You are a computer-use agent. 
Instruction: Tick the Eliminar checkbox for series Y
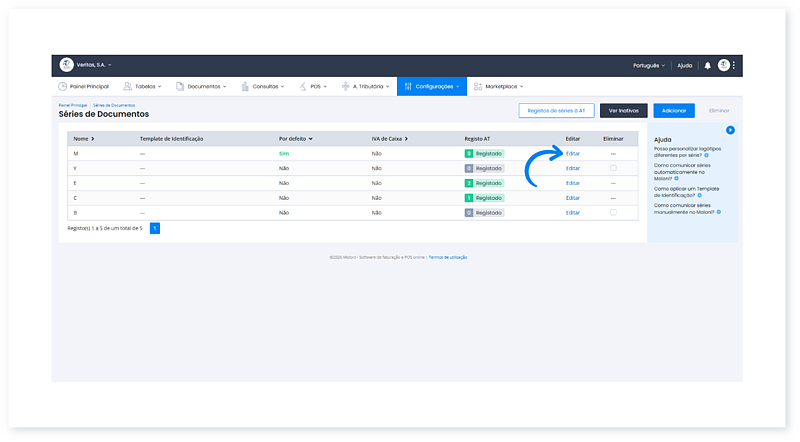click(613, 168)
